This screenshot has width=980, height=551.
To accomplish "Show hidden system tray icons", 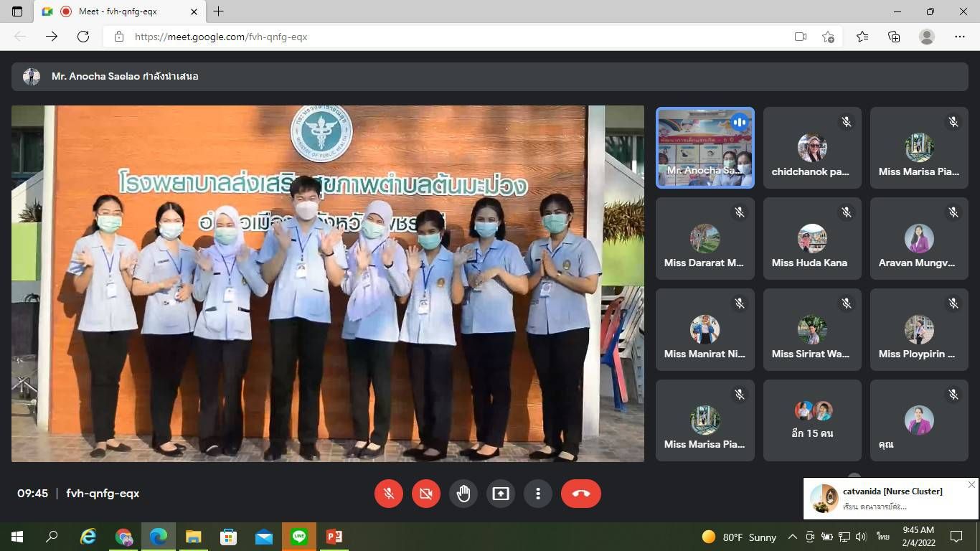I will point(793,537).
